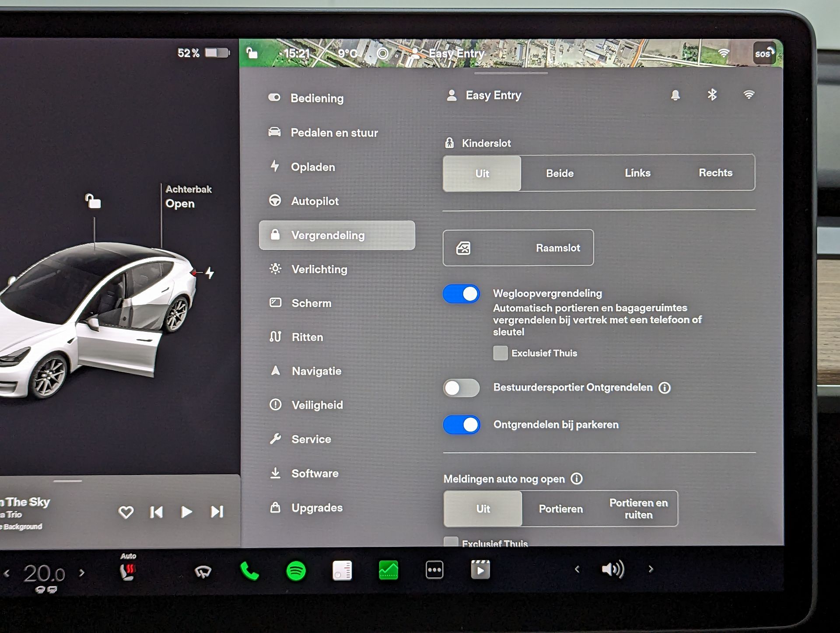Disable Ontgrendelen bij parkeren switch

point(462,425)
